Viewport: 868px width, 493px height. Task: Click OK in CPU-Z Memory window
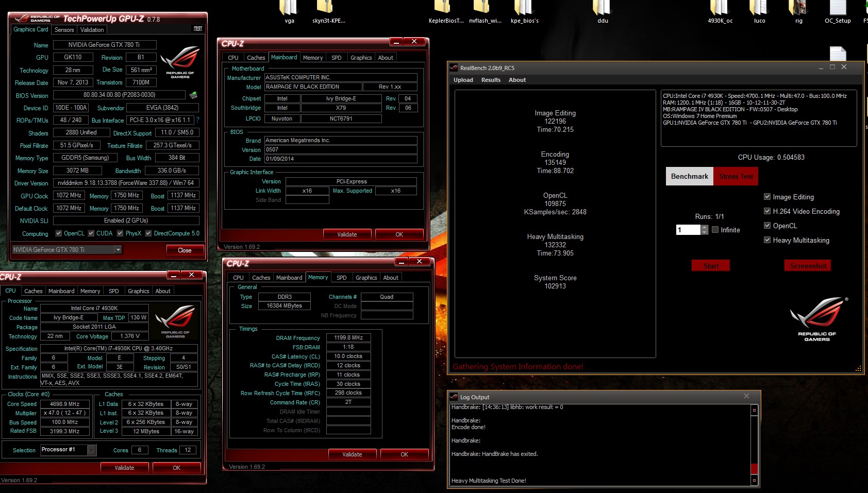tap(404, 454)
